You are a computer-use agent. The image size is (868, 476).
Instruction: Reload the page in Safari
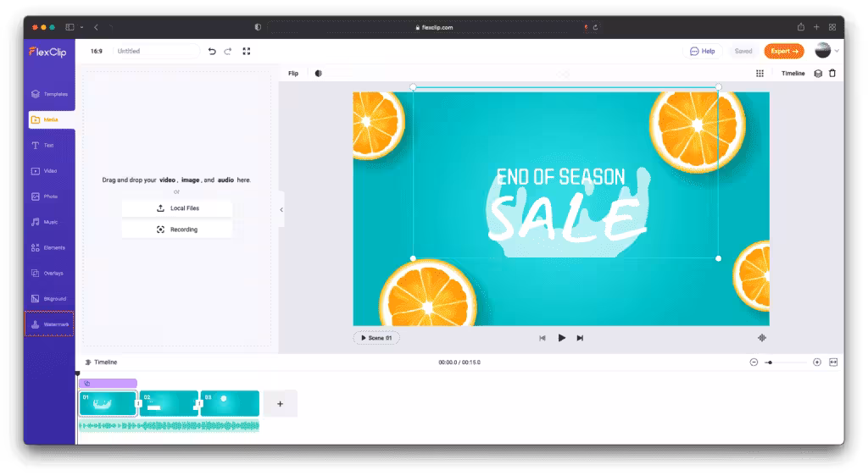[596, 27]
